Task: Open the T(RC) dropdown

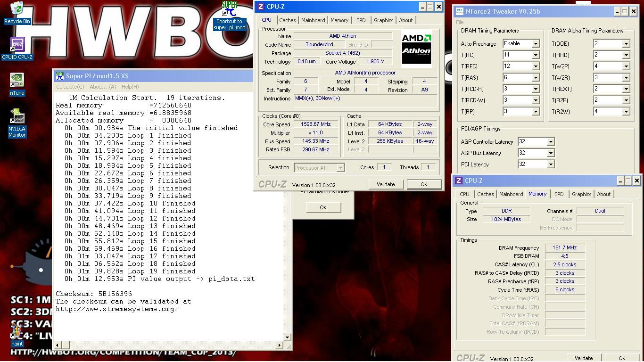Action: 536,55
